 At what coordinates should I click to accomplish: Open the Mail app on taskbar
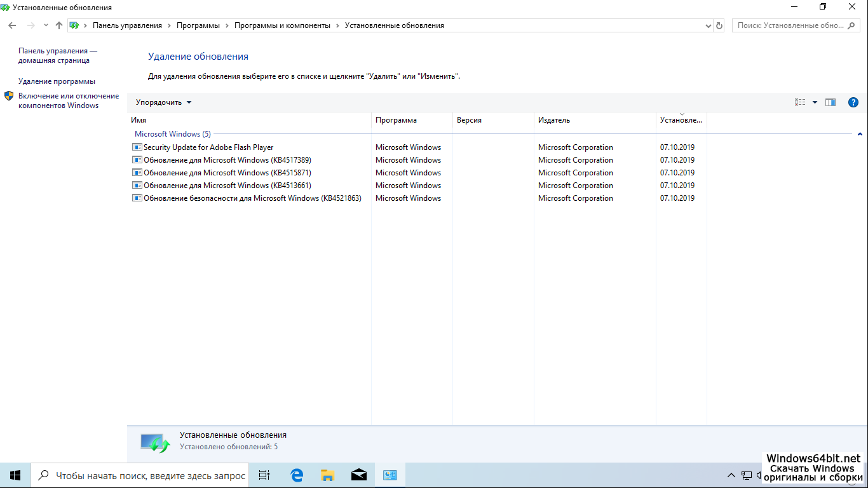click(x=358, y=475)
